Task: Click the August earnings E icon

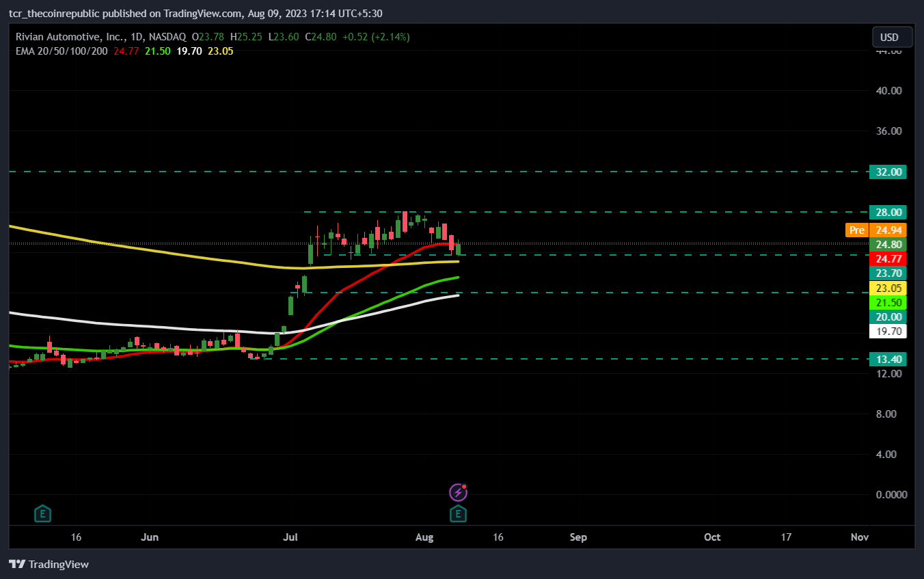Action: (x=458, y=513)
